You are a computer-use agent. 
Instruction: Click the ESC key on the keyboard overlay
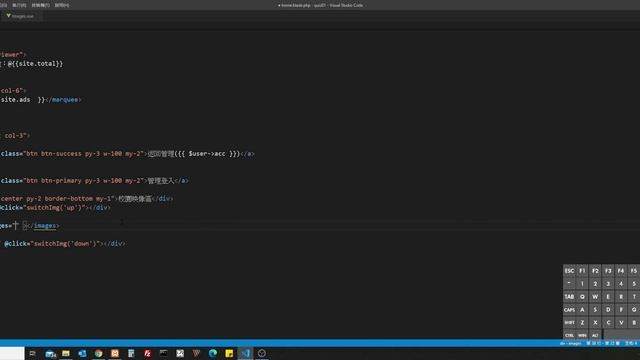569,271
